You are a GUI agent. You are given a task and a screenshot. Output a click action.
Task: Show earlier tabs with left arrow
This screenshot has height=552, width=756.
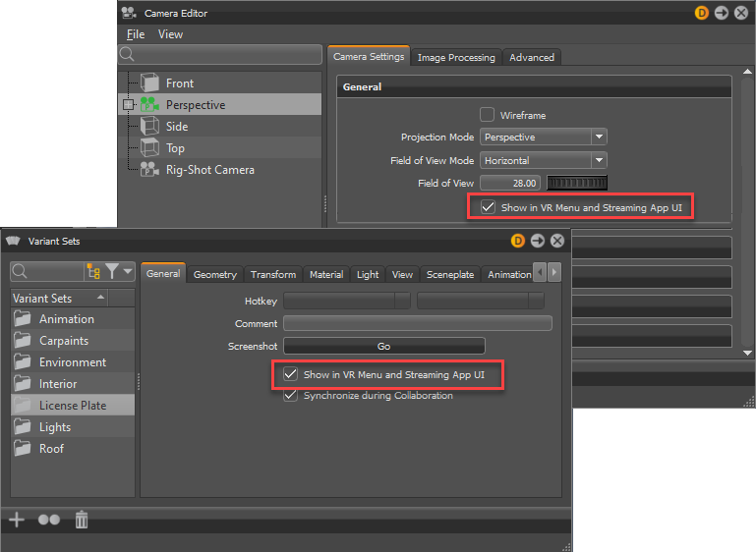[540, 273]
